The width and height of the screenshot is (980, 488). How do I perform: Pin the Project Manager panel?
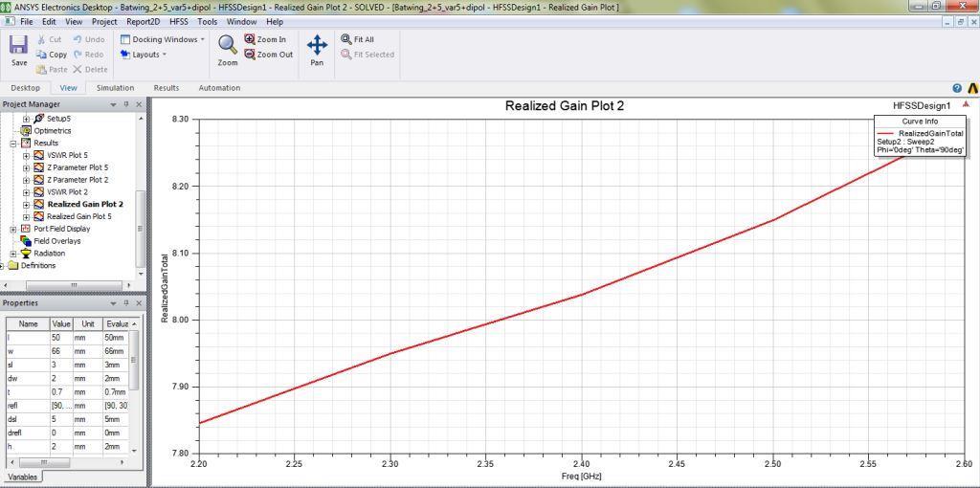(x=126, y=104)
